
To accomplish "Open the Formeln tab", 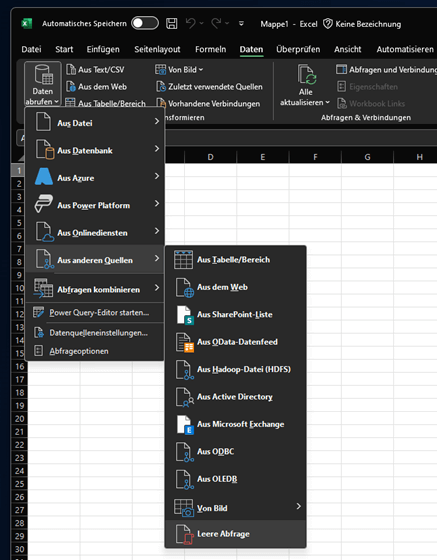I will [211, 49].
